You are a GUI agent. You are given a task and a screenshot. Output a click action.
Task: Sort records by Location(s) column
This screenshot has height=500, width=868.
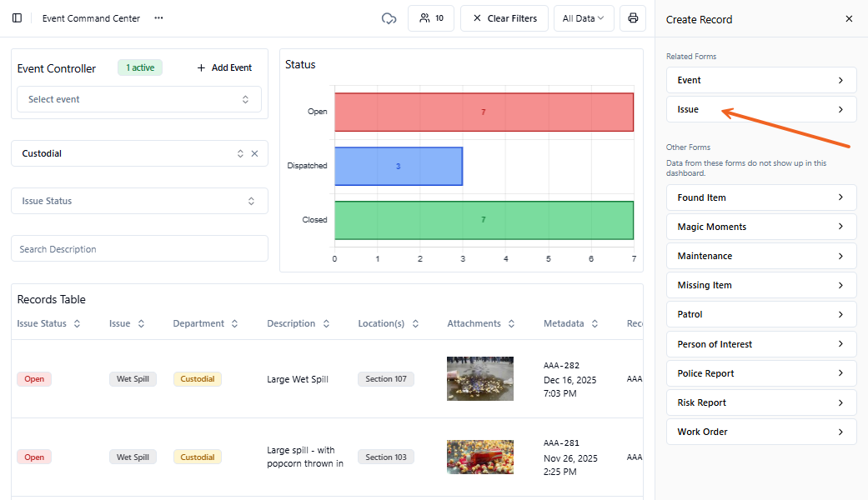(415, 323)
